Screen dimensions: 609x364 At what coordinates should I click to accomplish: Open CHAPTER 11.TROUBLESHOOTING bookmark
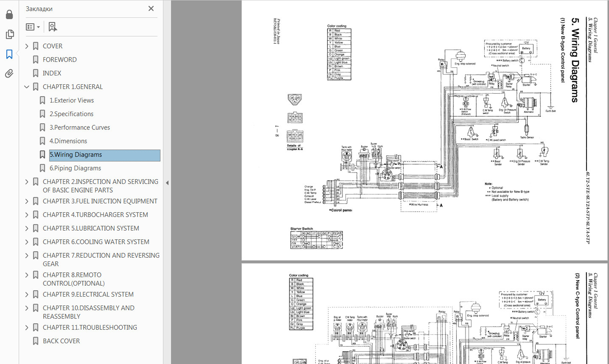point(90,327)
